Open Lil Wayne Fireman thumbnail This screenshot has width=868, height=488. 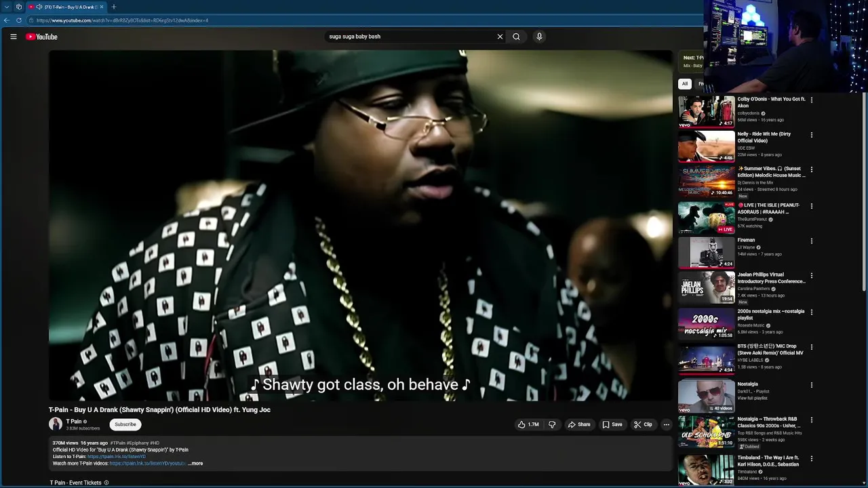(707, 252)
